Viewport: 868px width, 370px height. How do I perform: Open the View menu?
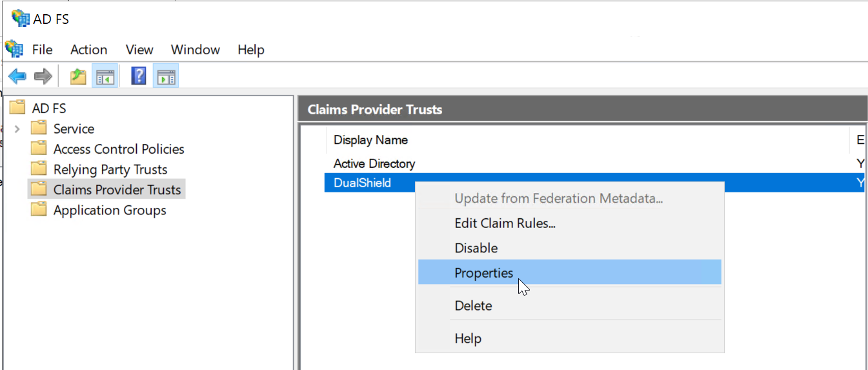point(139,50)
